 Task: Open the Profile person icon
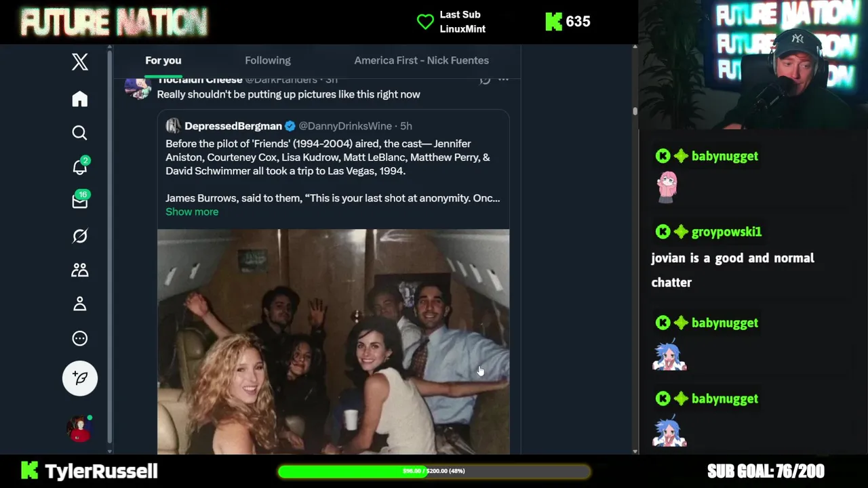tap(80, 304)
